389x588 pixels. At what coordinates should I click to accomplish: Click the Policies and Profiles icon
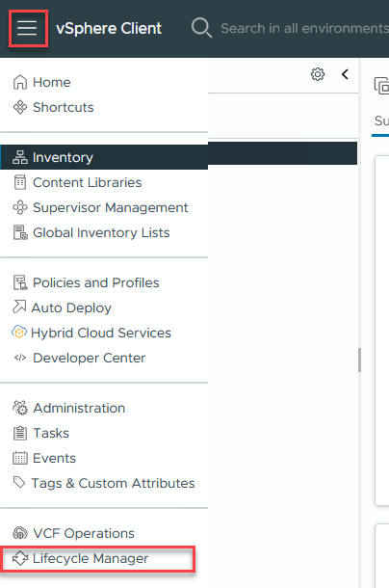click(x=20, y=282)
